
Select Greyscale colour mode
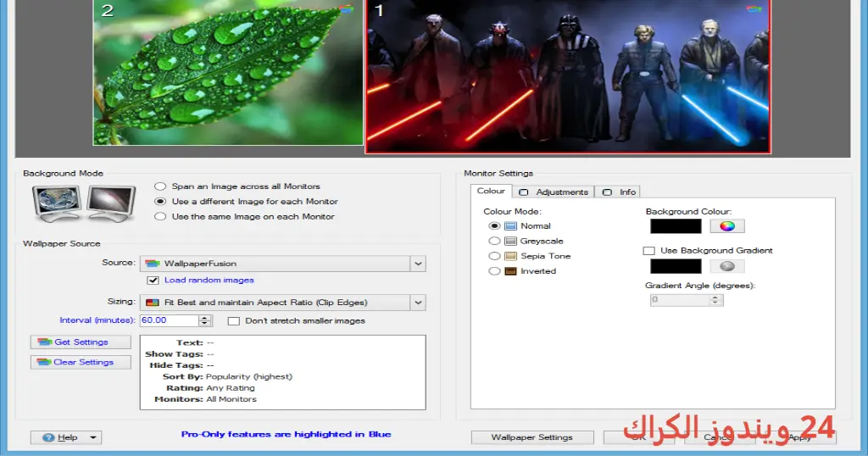click(x=494, y=241)
